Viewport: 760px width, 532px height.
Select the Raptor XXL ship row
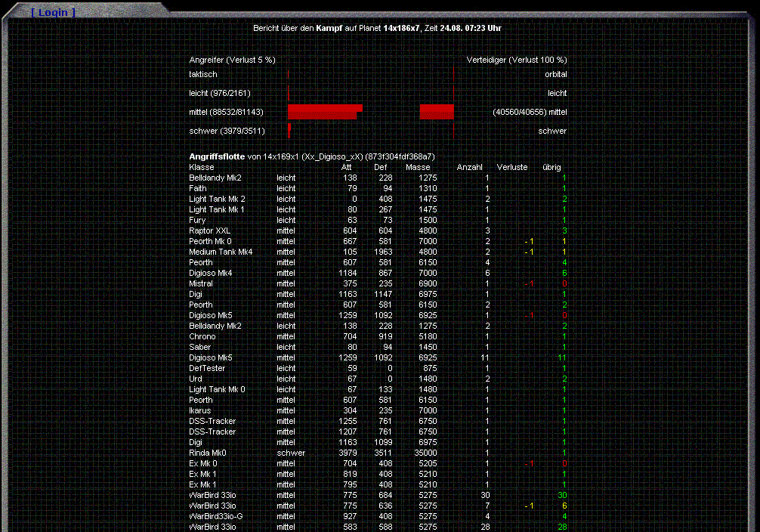[209, 230]
